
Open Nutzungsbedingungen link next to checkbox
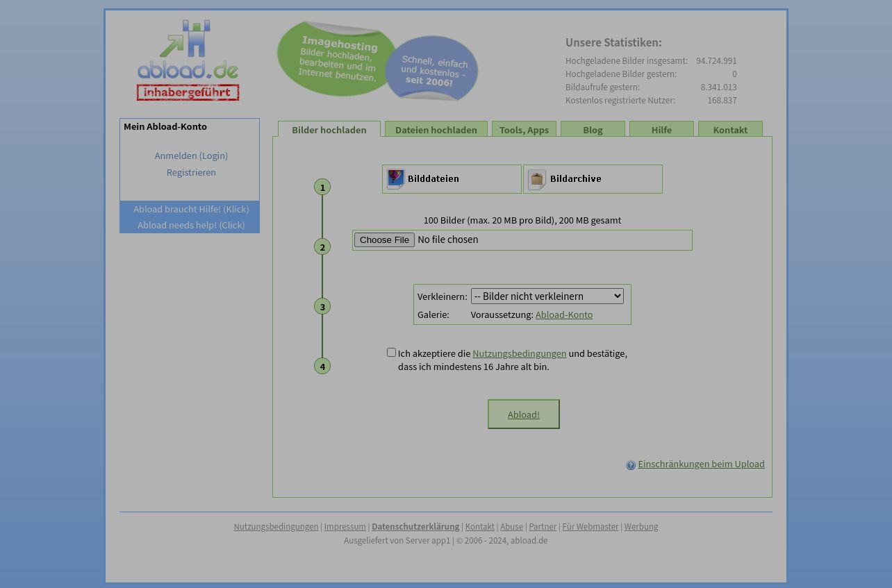point(520,353)
